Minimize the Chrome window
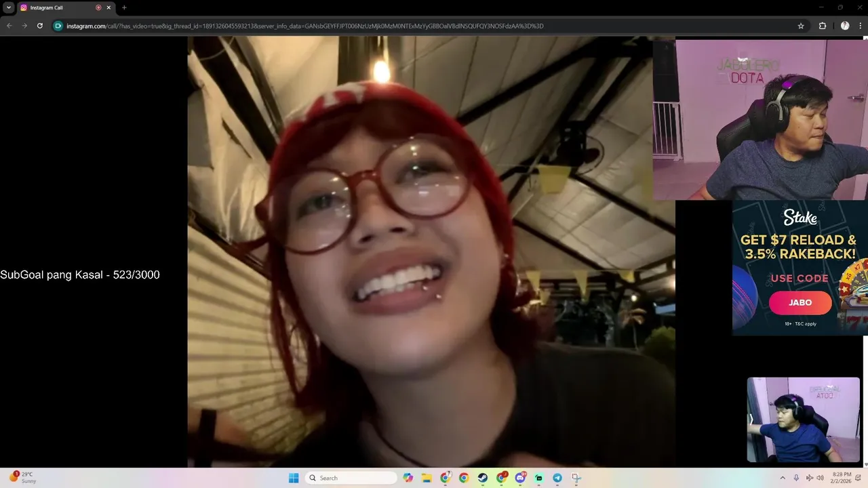 tap(822, 7)
